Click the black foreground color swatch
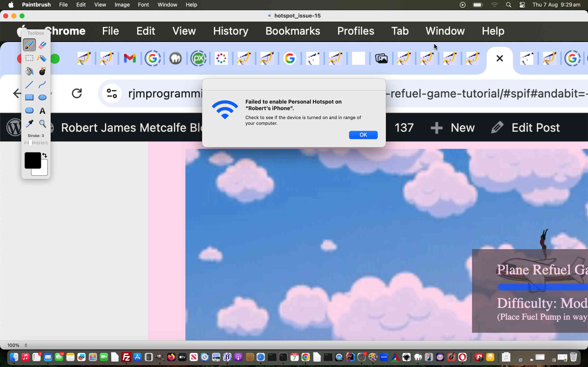 click(32, 160)
